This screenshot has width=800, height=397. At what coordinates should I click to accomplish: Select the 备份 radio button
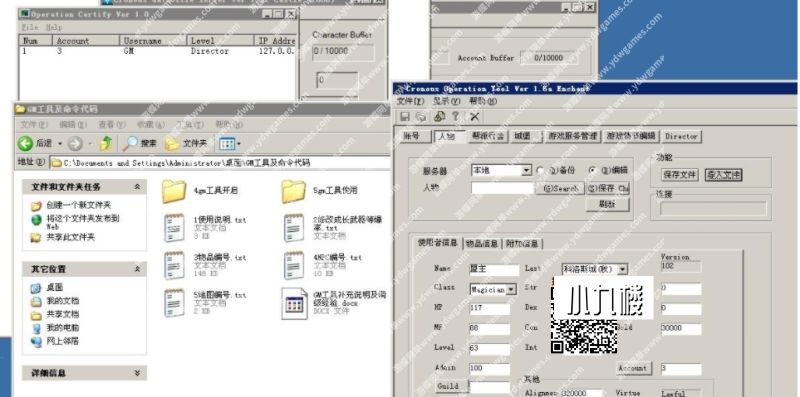point(540,170)
